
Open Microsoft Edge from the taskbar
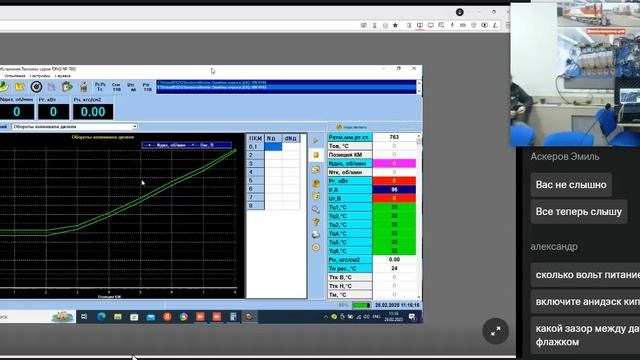click(101, 317)
